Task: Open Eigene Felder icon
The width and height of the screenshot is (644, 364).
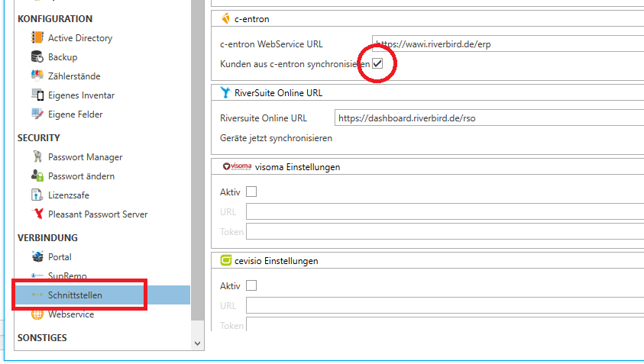Action: 37,114
